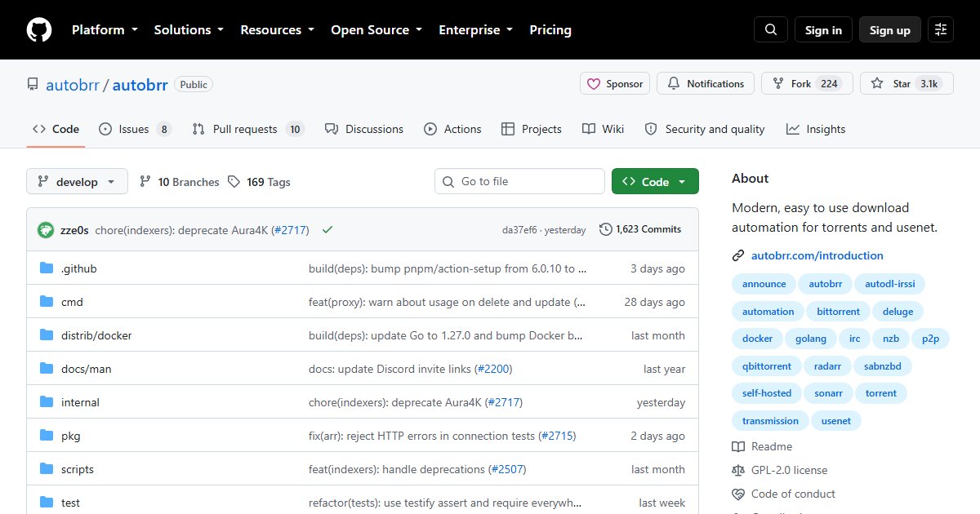Switch to the Discussions tab
Image resolution: width=980 pixels, height=514 pixels.
(364, 129)
